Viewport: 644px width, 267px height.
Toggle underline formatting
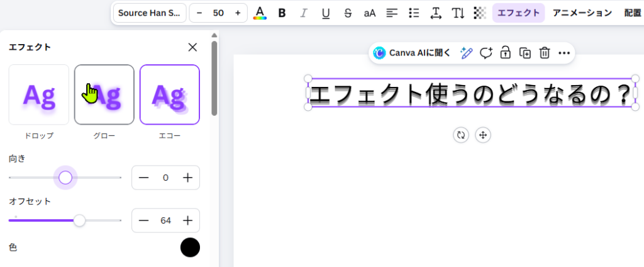tap(326, 13)
